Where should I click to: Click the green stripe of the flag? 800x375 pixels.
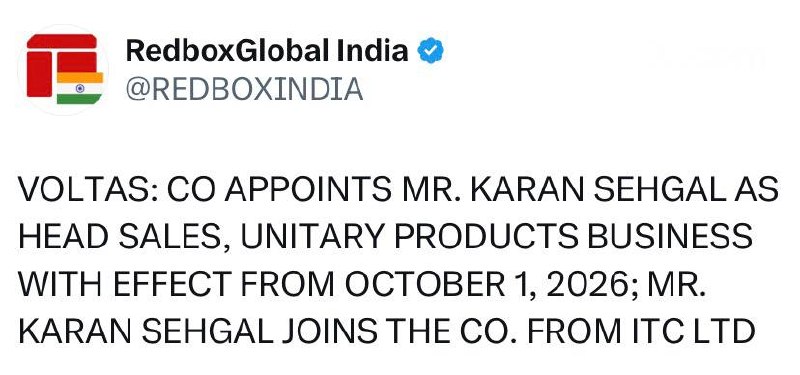tap(80, 99)
